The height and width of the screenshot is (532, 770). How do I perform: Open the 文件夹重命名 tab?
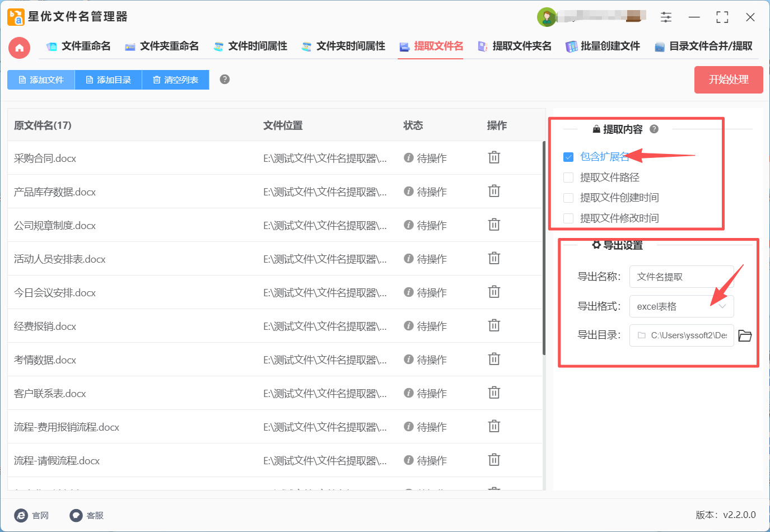coord(162,46)
